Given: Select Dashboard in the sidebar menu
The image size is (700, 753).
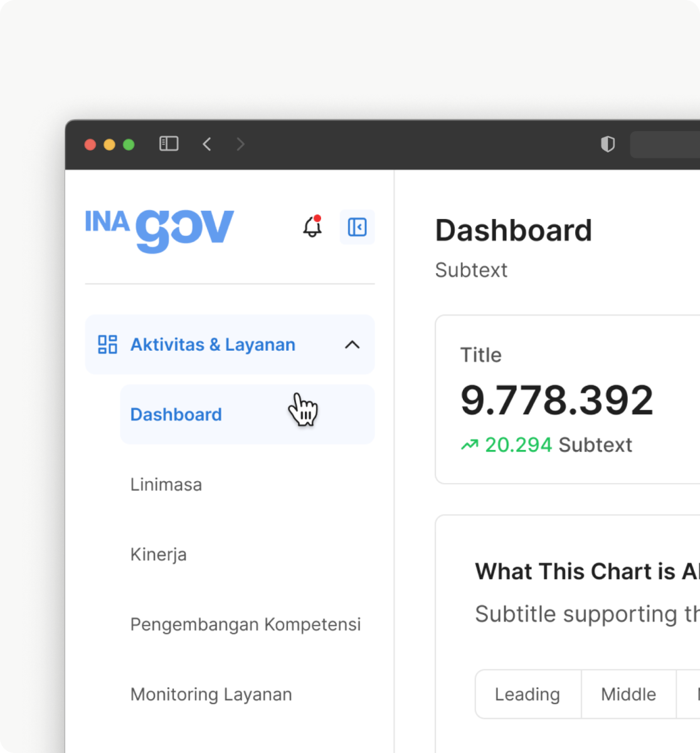Looking at the screenshot, I should tap(176, 414).
